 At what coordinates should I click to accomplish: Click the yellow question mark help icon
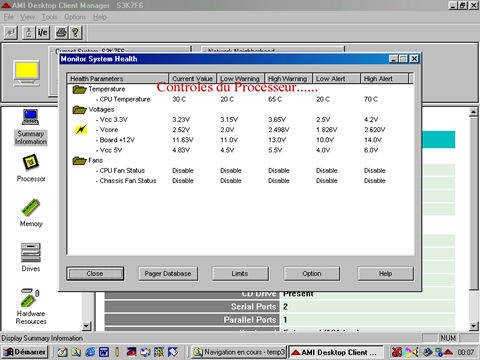75,32
